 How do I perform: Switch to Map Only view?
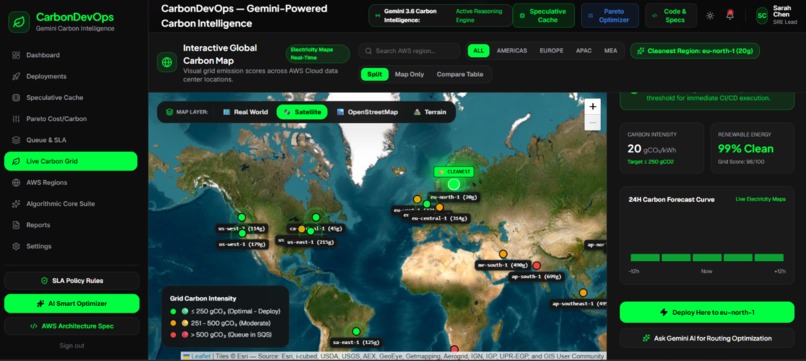click(409, 75)
